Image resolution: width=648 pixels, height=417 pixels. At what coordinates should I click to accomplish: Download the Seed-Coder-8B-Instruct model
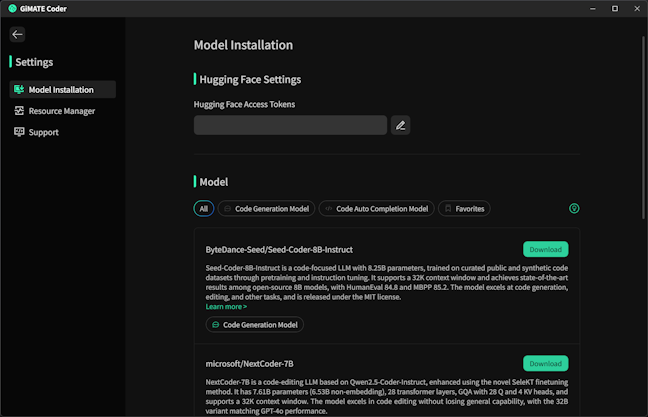545,249
